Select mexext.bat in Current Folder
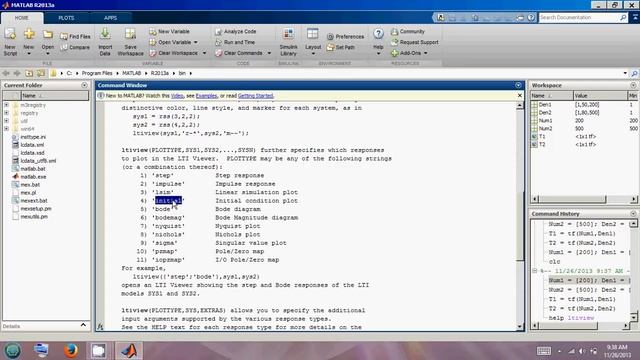The image size is (640, 360). 34,201
